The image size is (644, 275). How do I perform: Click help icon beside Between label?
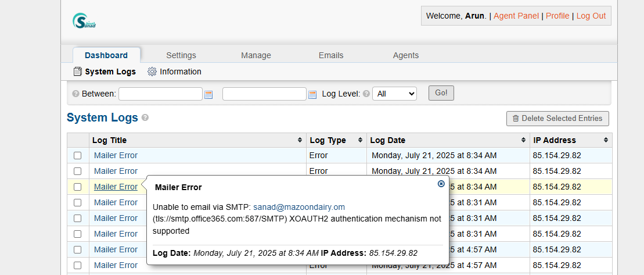tap(75, 94)
